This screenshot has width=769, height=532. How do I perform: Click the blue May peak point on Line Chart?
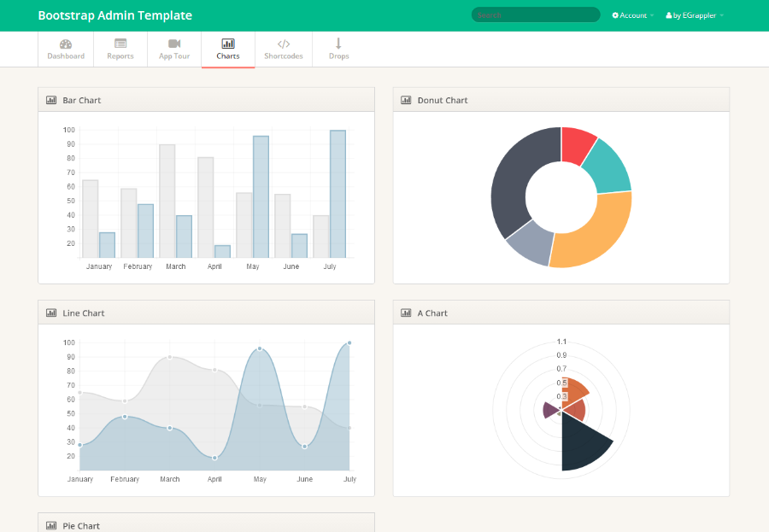pos(260,348)
